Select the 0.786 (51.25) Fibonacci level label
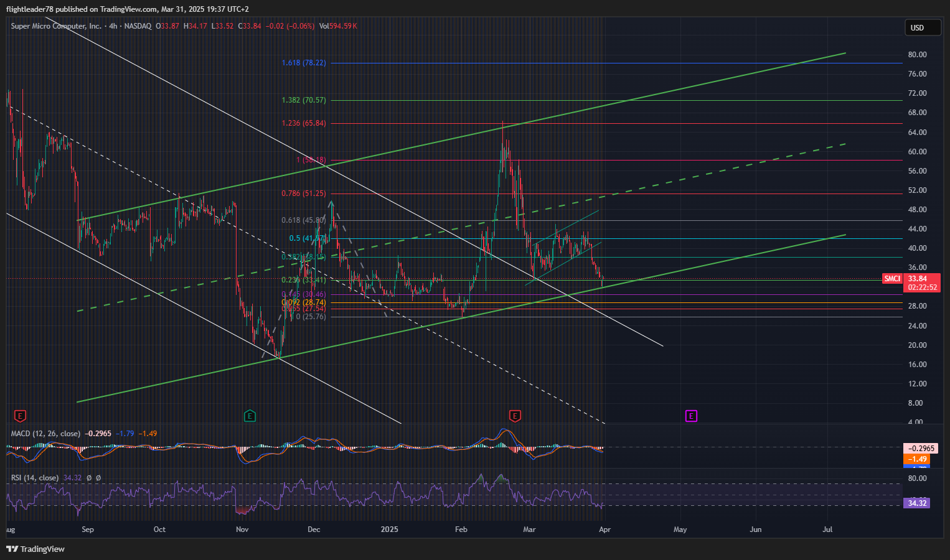950x560 pixels. click(304, 194)
